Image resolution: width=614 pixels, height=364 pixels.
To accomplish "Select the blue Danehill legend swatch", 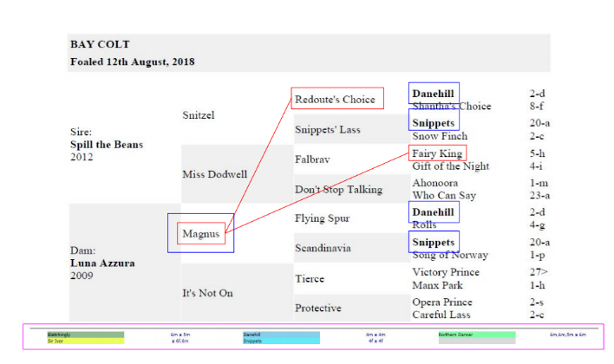I will click(x=281, y=334).
